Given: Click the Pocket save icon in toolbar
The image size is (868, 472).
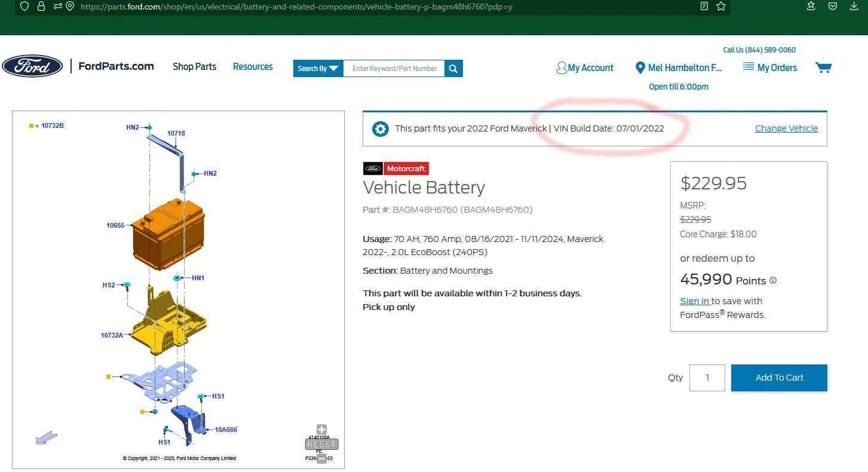Looking at the screenshot, I should 833,6.
